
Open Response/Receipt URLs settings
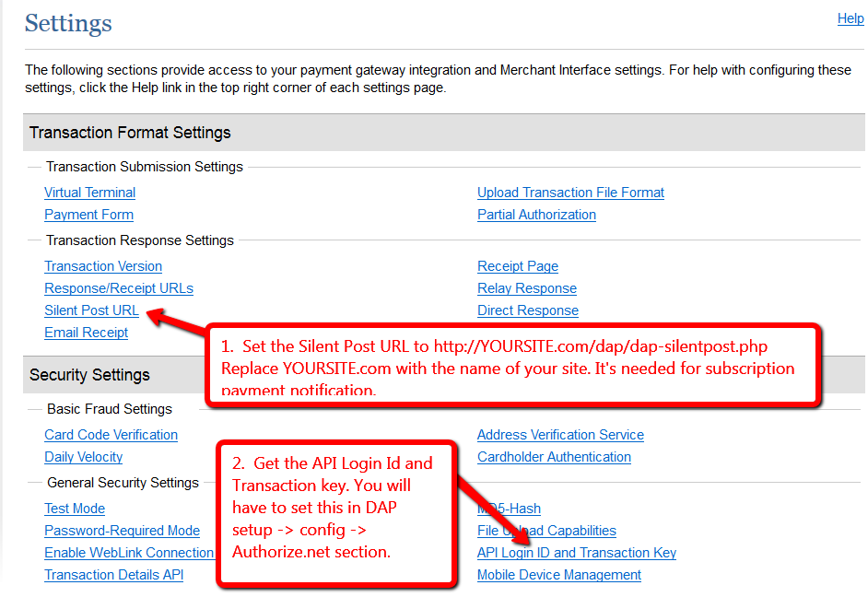[118, 288]
